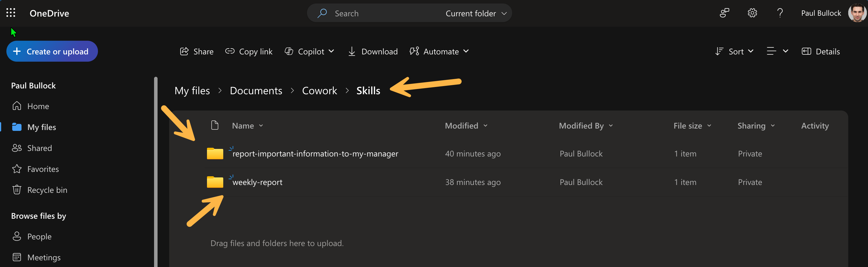The width and height of the screenshot is (868, 267).
Task: Open the Details pane
Action: (821, 51)
